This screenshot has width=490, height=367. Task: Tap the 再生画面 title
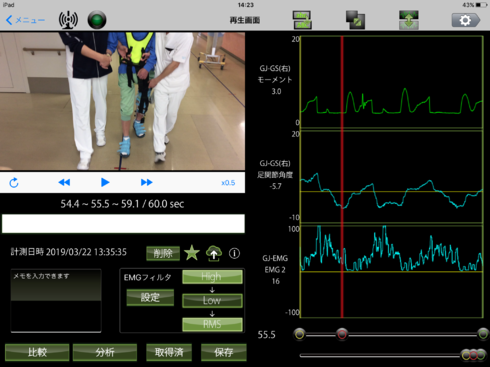click(x=245, y=20)
